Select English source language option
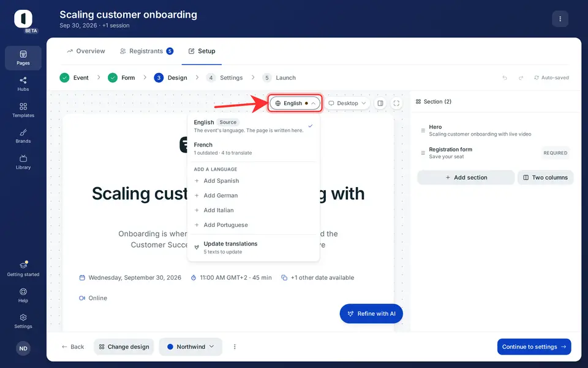Image resolution: width=588 pixels, height=368 pixels. coord(254,126)
